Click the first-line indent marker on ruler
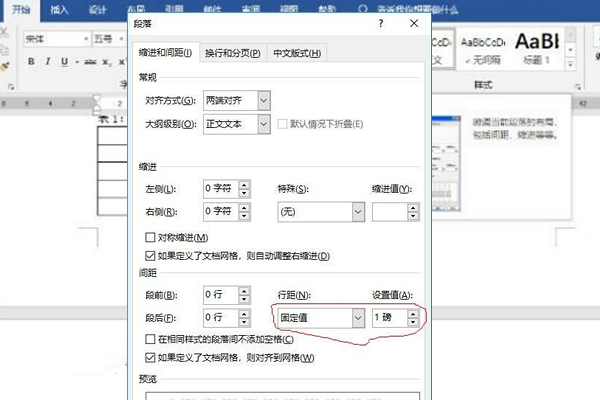Screen dimensions: 600x400 [97, 99]
